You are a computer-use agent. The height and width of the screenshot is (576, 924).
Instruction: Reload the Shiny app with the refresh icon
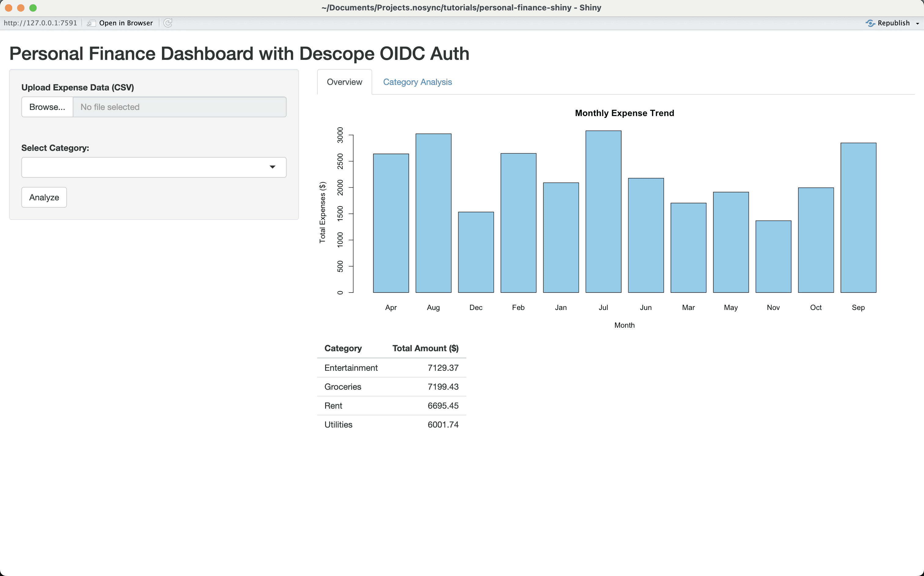tap(168, 23)
